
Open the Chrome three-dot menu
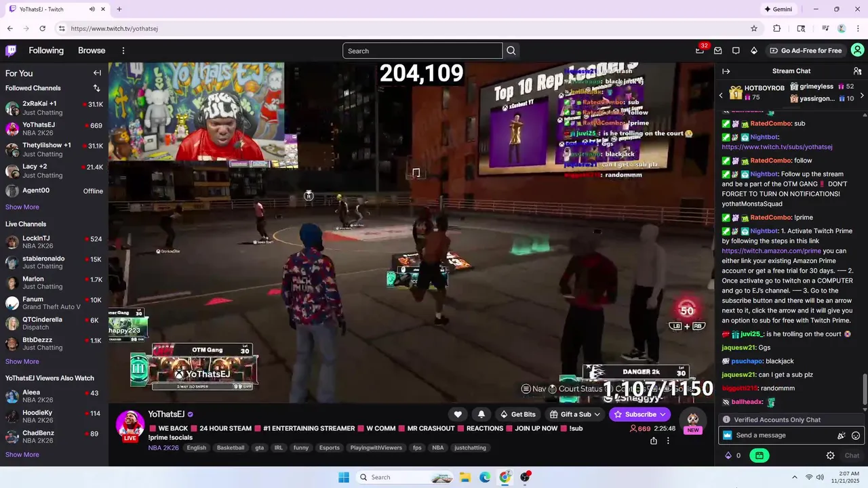pyautogui.click(x=857, y=28)
